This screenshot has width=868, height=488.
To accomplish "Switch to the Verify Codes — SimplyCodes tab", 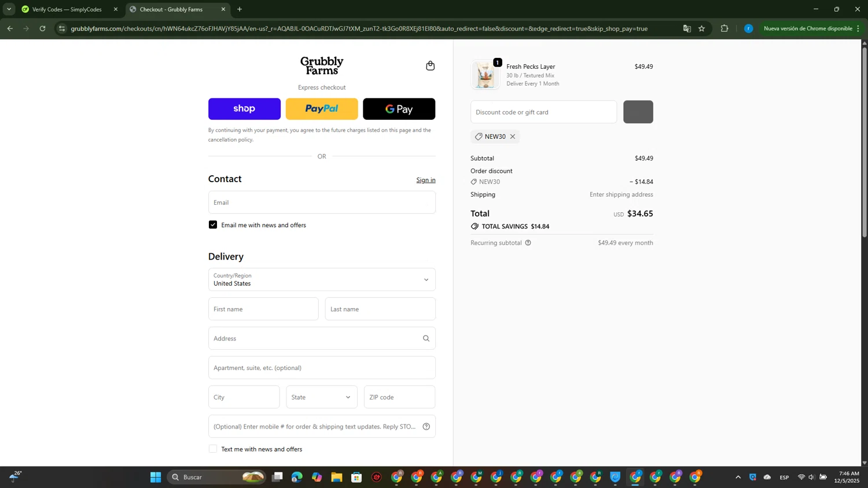I will pos(67,9).
